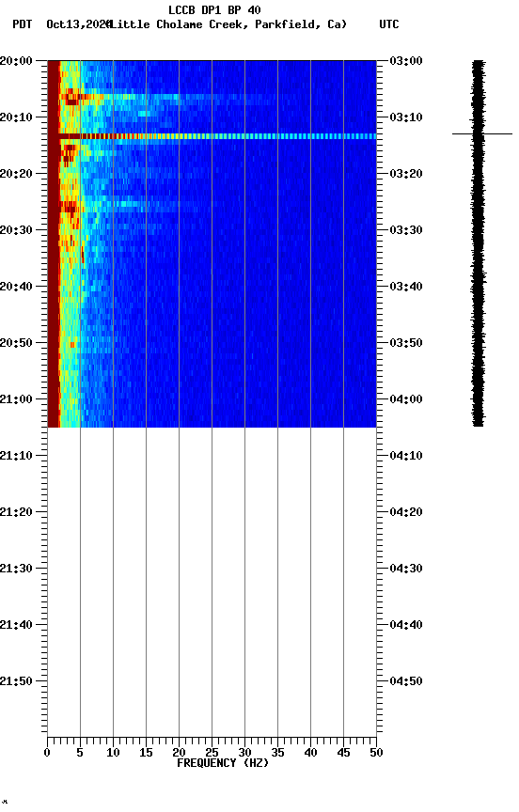
Task: Click the '15' frequency axis label
Action: tap(146, 753)
